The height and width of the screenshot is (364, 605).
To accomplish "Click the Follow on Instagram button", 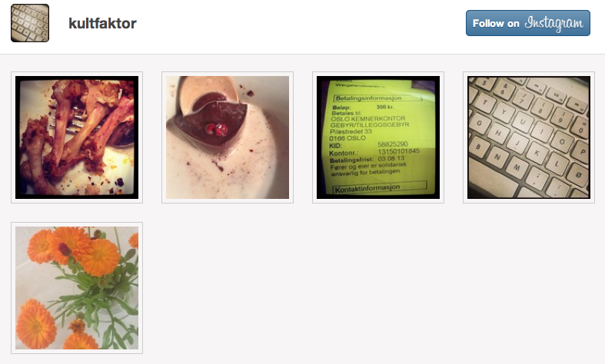I will (528, 23).
